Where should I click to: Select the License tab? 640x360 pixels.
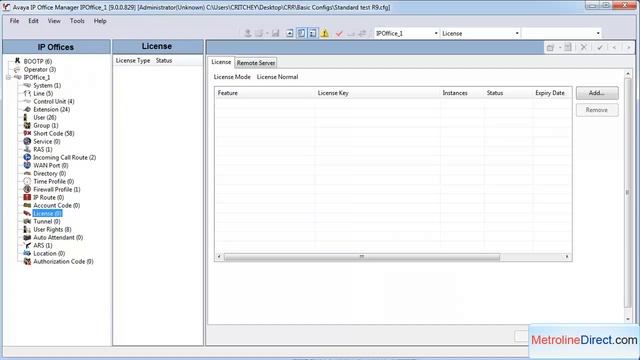pyautogui.click(x=221, y=62)
